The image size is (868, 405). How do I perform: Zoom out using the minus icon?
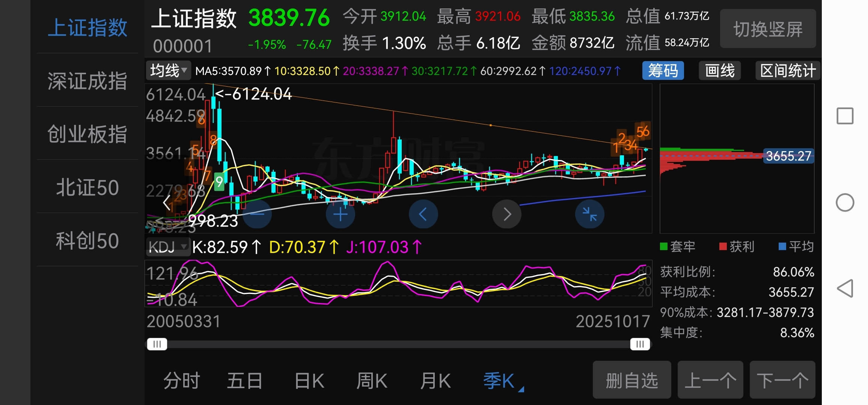(257, 213)
